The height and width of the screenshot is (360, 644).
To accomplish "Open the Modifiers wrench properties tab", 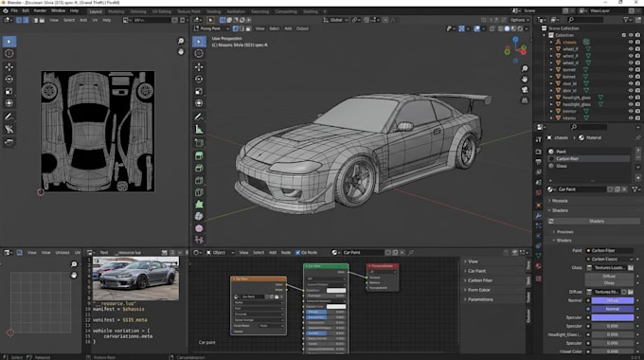I will click(x=539, y=215).
